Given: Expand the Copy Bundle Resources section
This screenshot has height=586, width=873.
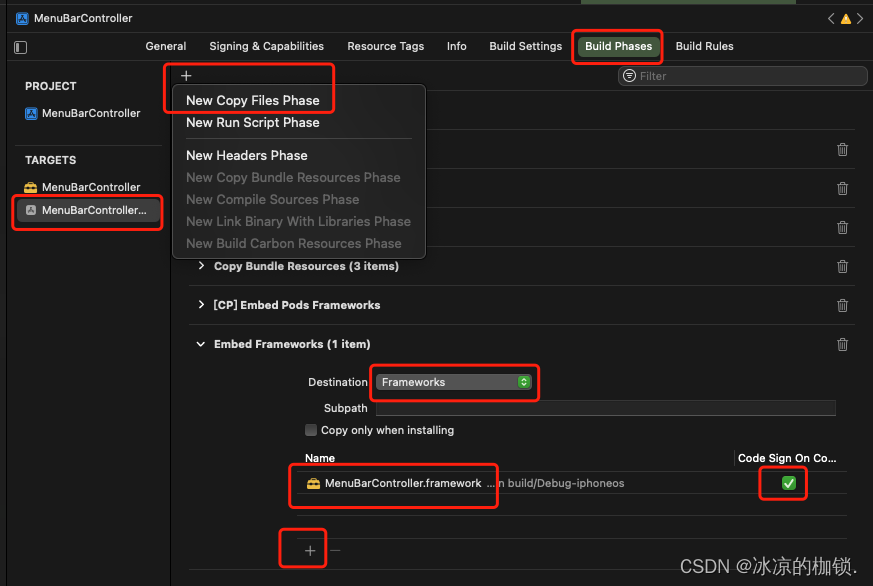Looking at the screenshot, I should 203,266.
